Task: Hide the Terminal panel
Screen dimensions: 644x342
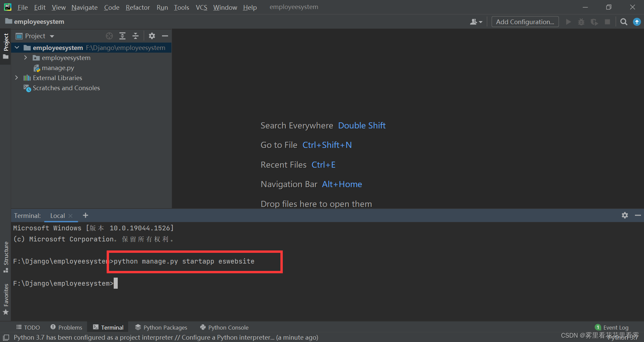Action: click(x=638, y=215)
